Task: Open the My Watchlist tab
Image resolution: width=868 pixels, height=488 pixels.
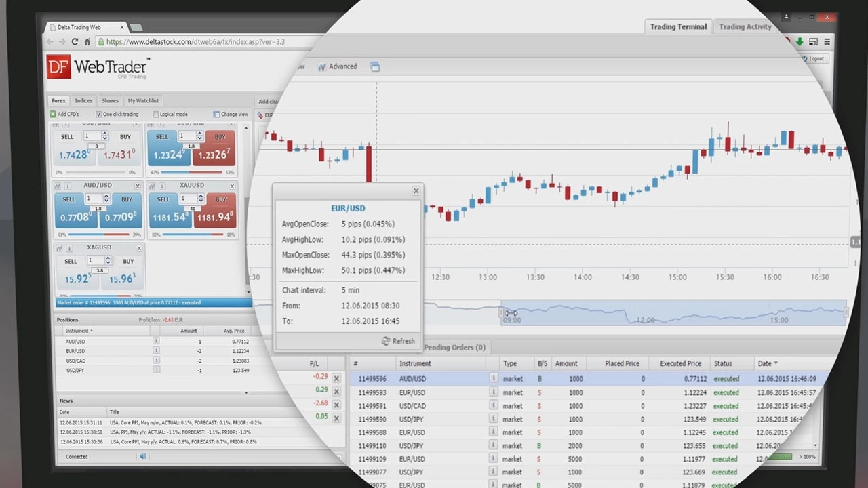Action: pos(143,101)
